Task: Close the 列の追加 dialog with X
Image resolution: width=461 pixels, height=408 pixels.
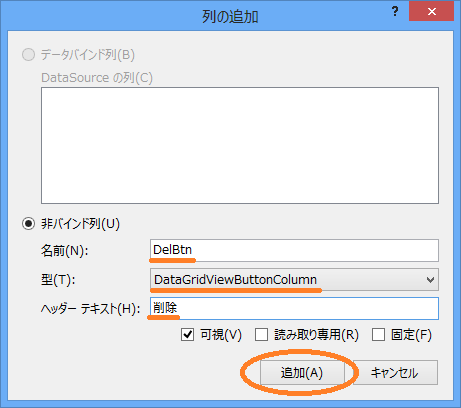Action: tap(432, 12)
